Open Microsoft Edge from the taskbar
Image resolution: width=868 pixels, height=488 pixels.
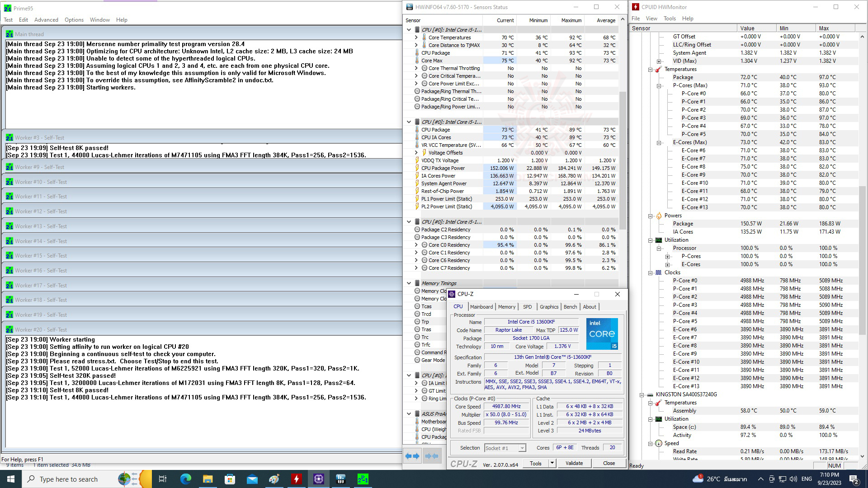click(x=185, y=479)
